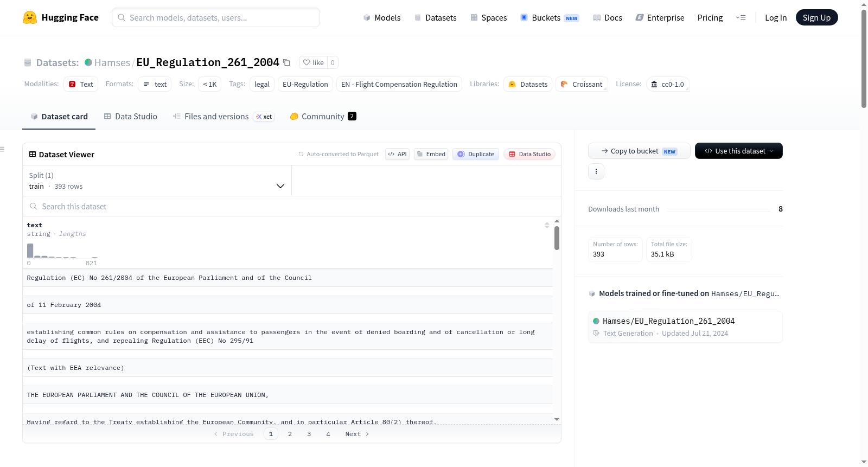
Task: Copy dataset name with the copy icon
Action: tap(286, 63)
